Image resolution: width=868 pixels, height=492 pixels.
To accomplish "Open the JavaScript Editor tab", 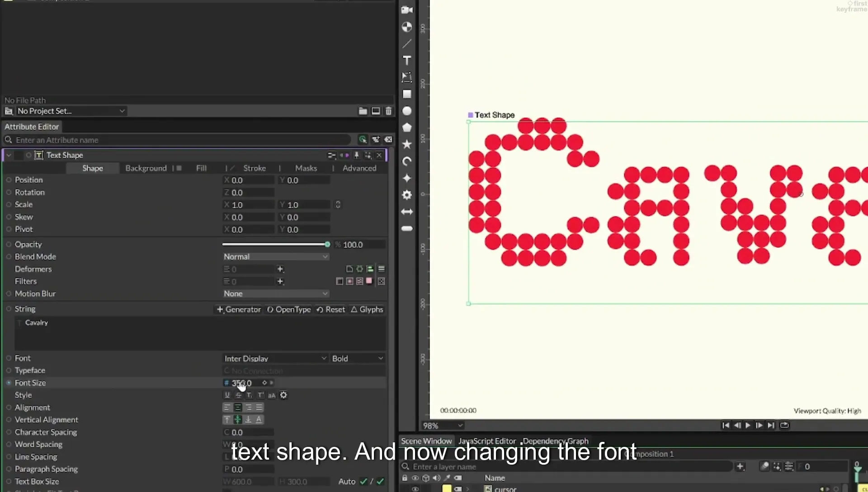I will tap(487, 441).
